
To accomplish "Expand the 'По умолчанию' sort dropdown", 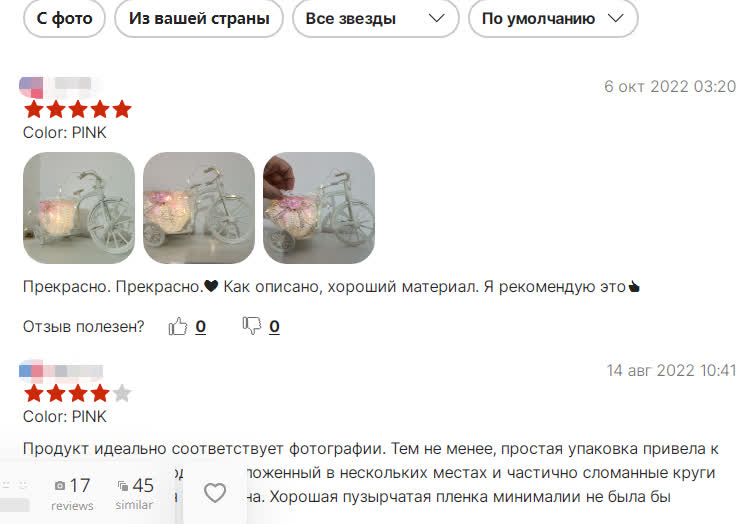I will [x=553, y=18].
